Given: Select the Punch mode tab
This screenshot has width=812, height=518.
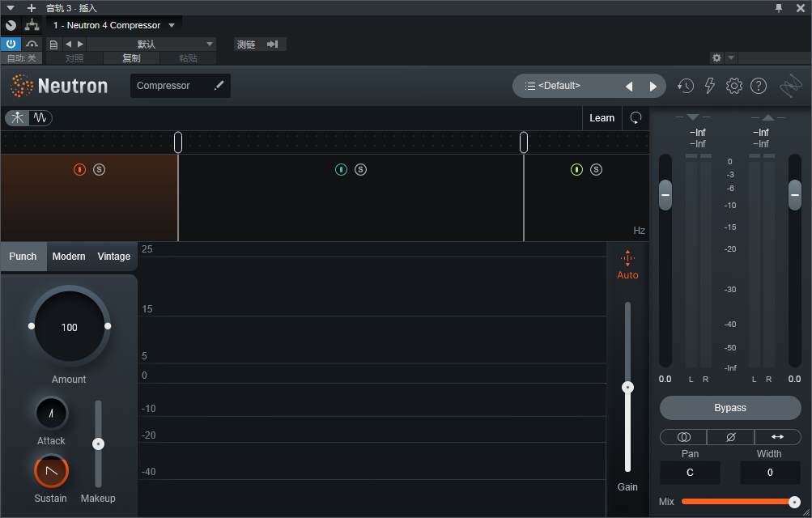Looking at the screenshot, I should click(23, 256).
